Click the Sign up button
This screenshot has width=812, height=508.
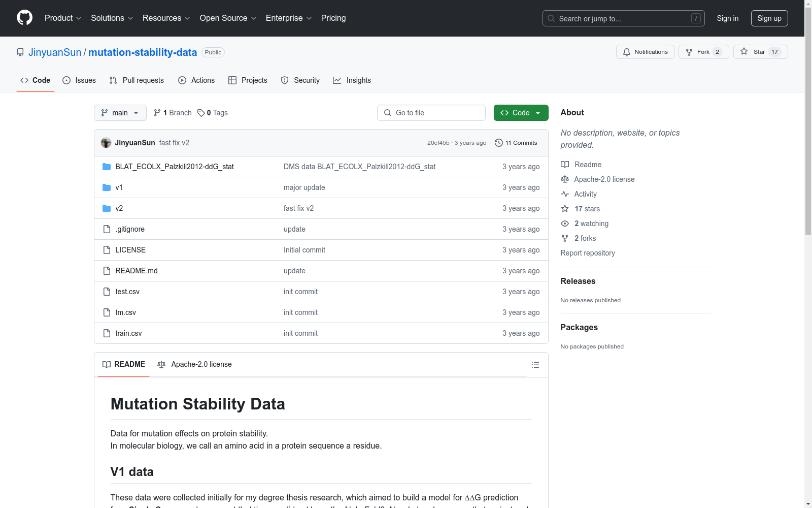click(769, 18)
